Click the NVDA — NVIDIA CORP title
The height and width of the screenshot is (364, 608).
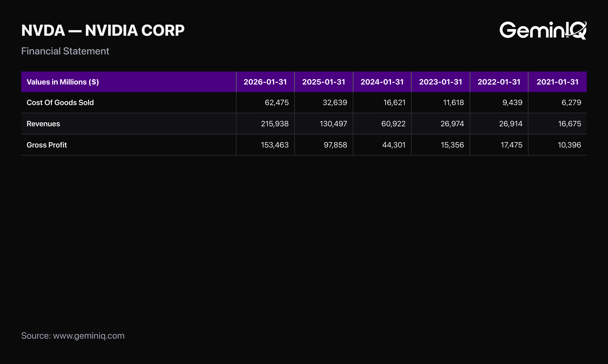pyautogui.click(x=103, y=30)
